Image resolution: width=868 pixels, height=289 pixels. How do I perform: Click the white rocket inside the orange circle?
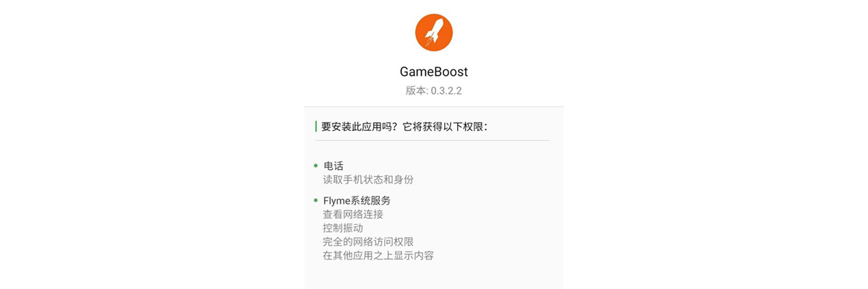click(x=434, y=32)
